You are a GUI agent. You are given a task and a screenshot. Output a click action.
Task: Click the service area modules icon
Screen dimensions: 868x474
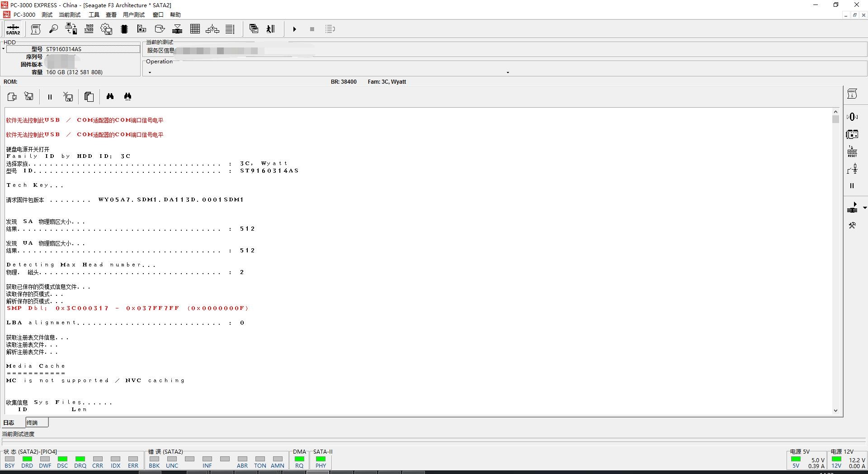click(x=142, y=29)
